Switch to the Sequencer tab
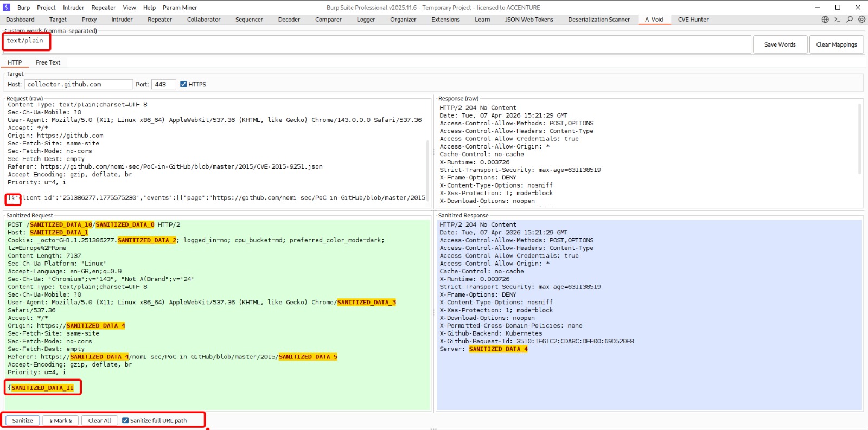Screen dimensions: 868x430 249,20
